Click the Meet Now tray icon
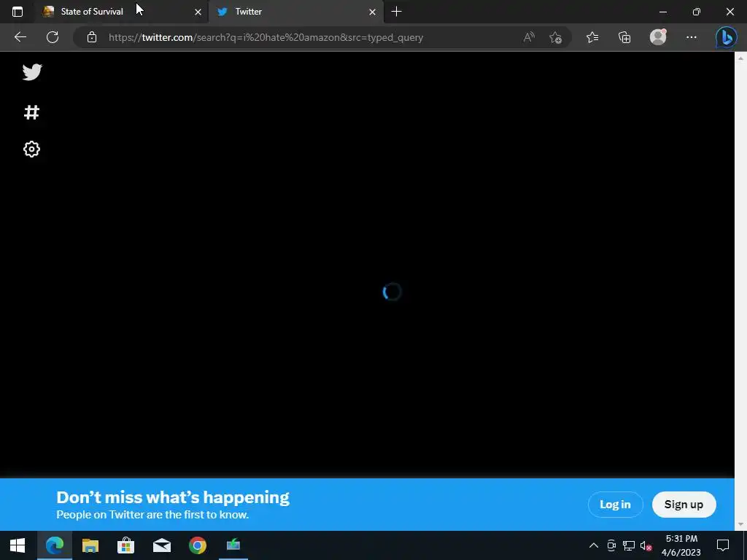This screenshot has height=560, width=747. pyautogui.click(x=611, y=545)
